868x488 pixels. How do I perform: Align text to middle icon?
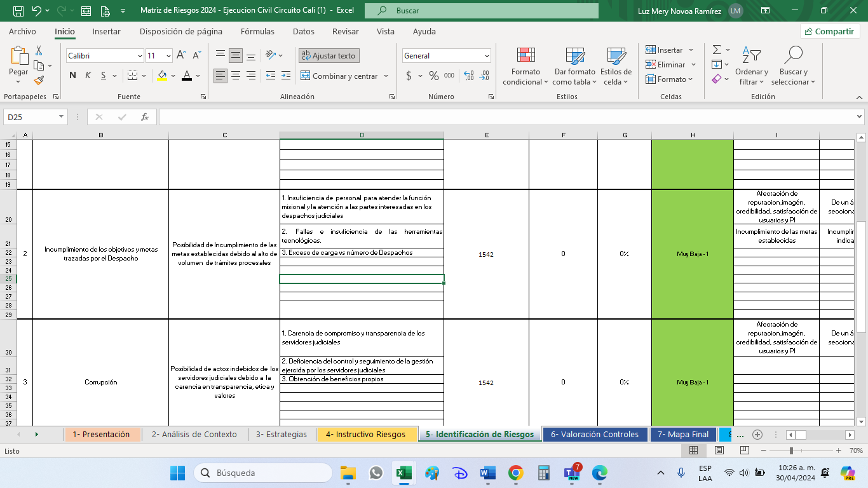pos(236,56)
